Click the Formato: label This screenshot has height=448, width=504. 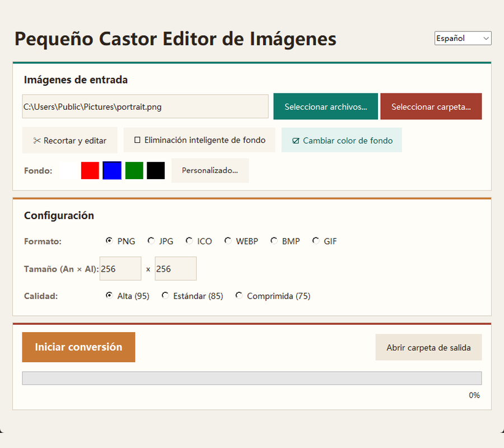(x=43, y=241)
